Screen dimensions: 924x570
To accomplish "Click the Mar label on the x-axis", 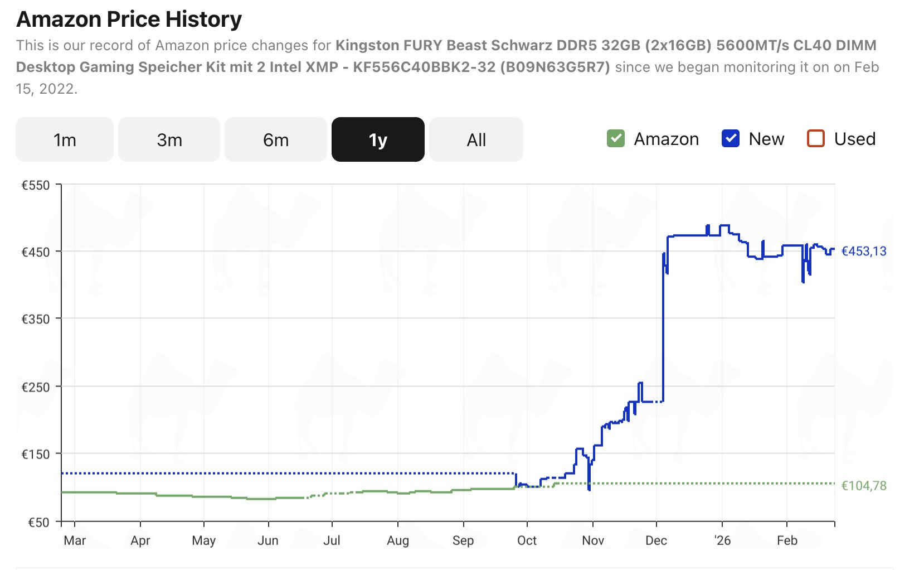I will (75, 540).
